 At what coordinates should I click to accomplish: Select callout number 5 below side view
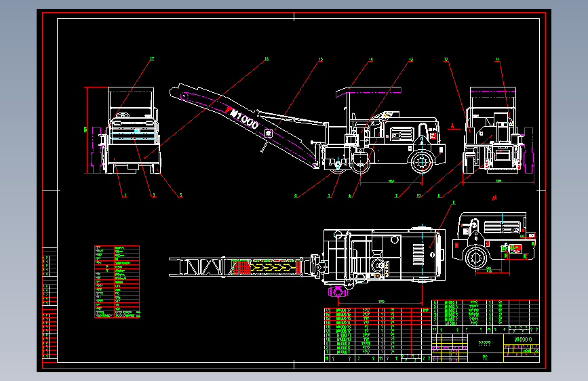pyautogui.click(x=329, y=196)
